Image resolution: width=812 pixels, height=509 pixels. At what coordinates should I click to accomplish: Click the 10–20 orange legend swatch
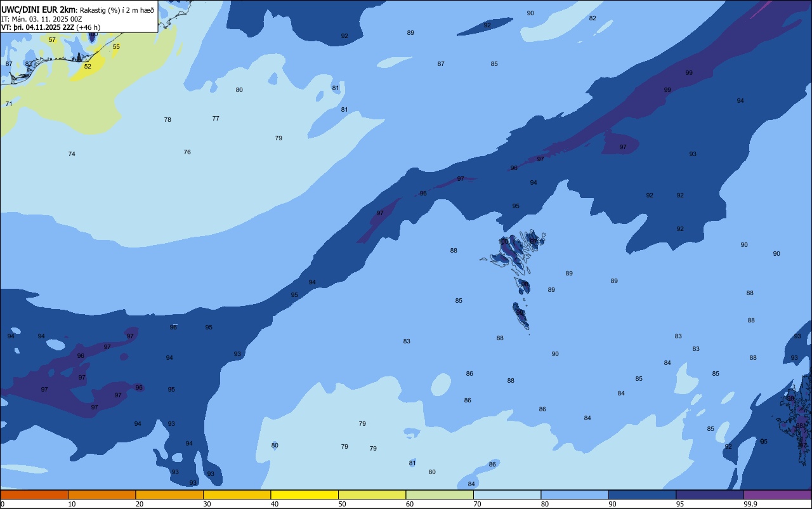tap(101, 494)
